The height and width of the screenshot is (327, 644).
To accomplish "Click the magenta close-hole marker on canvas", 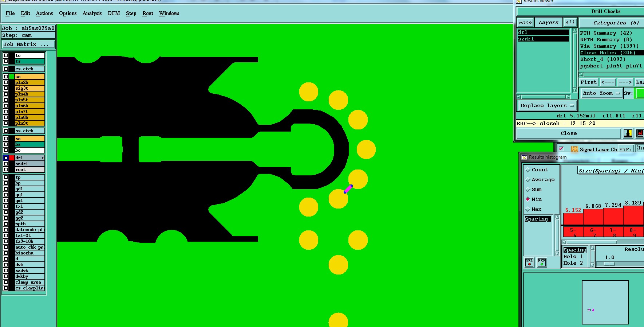I will [x=348, y=189].
